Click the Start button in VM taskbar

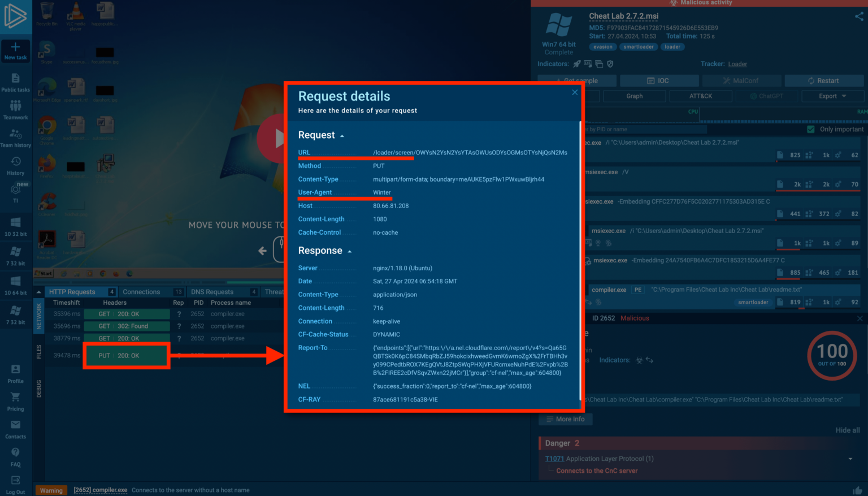(44, 274)
